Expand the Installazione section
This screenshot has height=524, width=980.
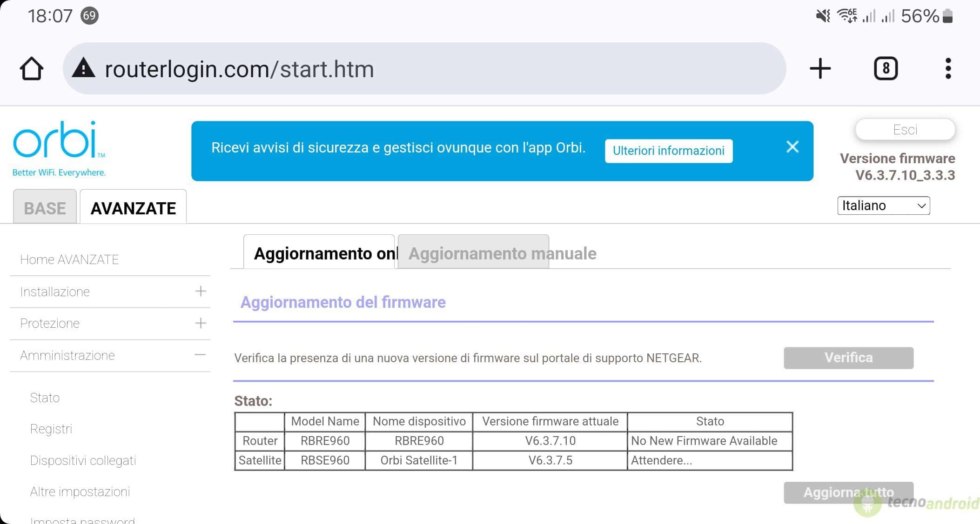coord(110,292)
